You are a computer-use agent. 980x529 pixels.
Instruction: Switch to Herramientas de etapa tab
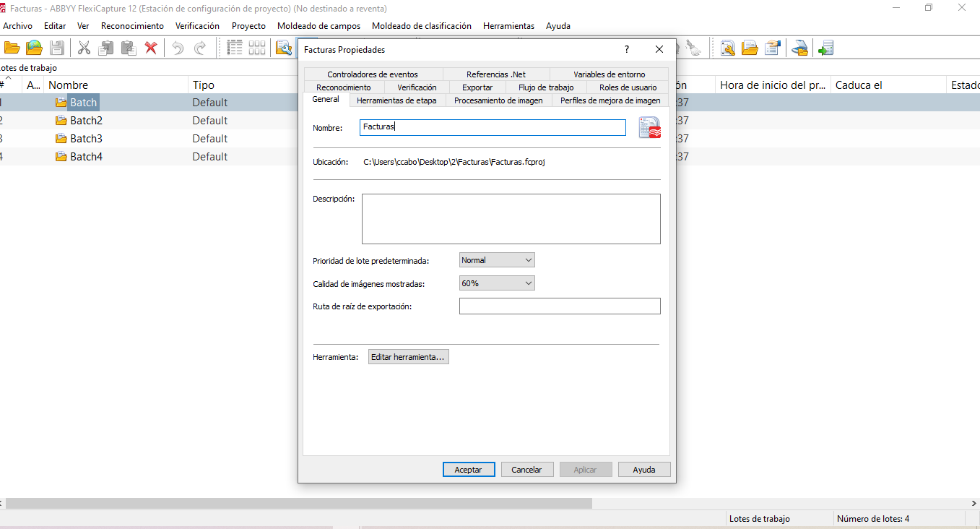pos(396,100)
